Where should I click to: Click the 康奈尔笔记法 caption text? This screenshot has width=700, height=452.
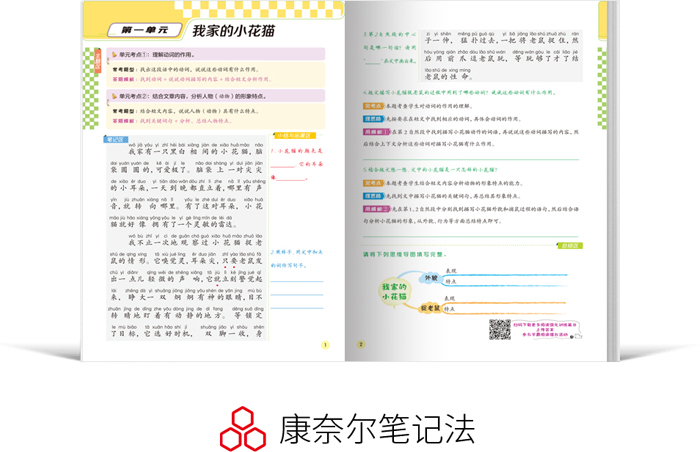point(377,429)
